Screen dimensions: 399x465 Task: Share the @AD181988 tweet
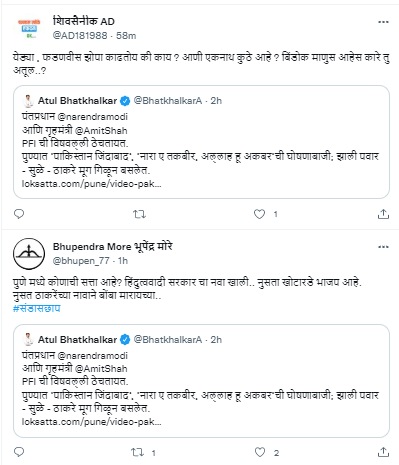[x=383, y=214]
